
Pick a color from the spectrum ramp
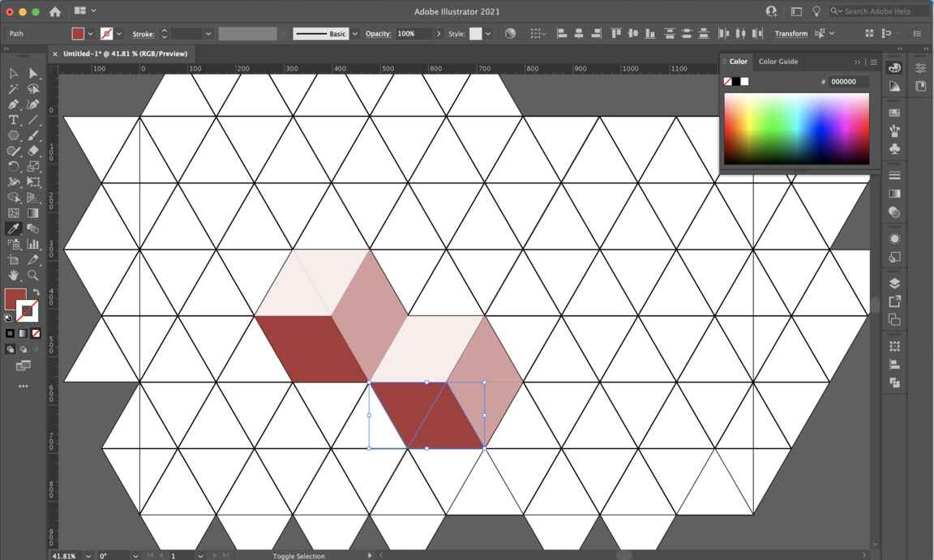click(796, 129)
